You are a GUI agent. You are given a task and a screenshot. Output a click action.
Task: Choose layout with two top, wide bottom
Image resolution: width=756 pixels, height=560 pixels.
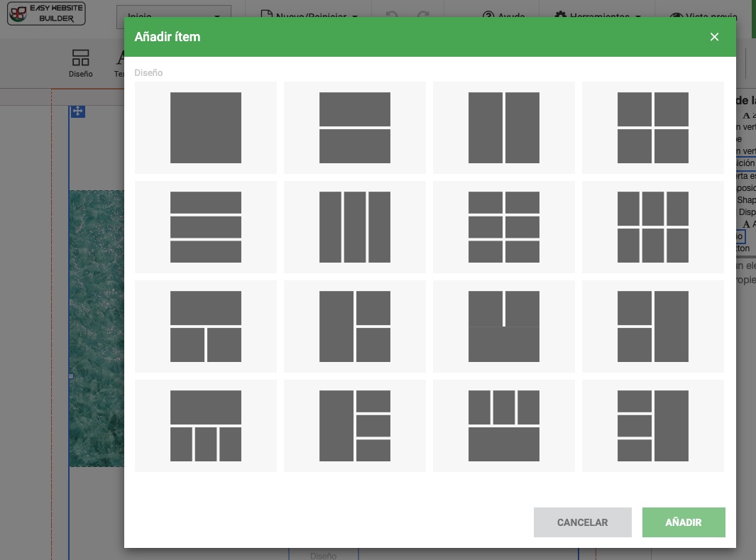(x=504, y=326)
